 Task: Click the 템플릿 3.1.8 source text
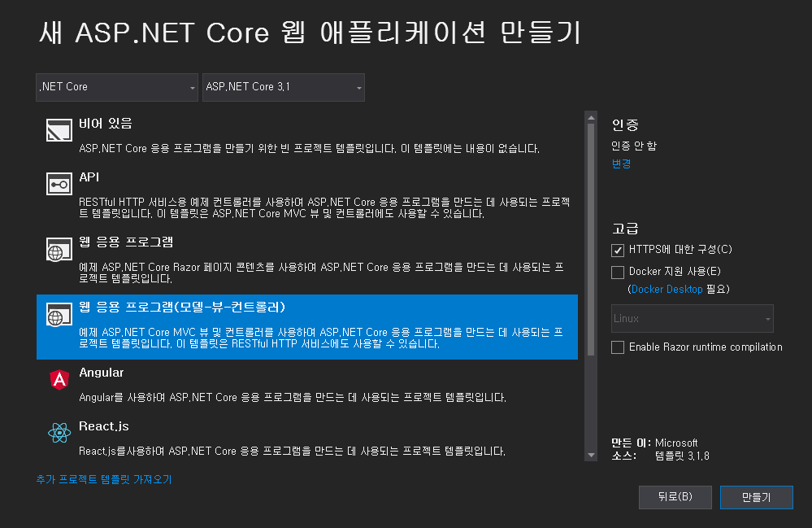[x=682, y=456]
